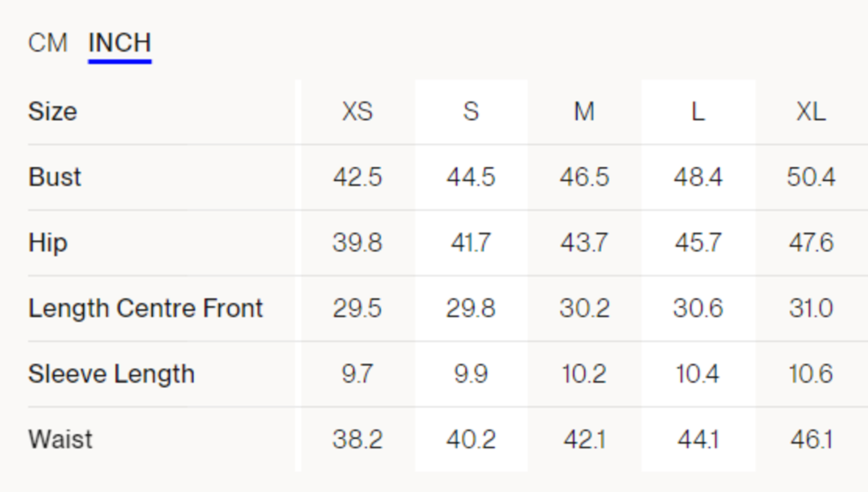This screenshot has width=868, height=492.
Task: Click the M size column header
Action: [584, 111]
